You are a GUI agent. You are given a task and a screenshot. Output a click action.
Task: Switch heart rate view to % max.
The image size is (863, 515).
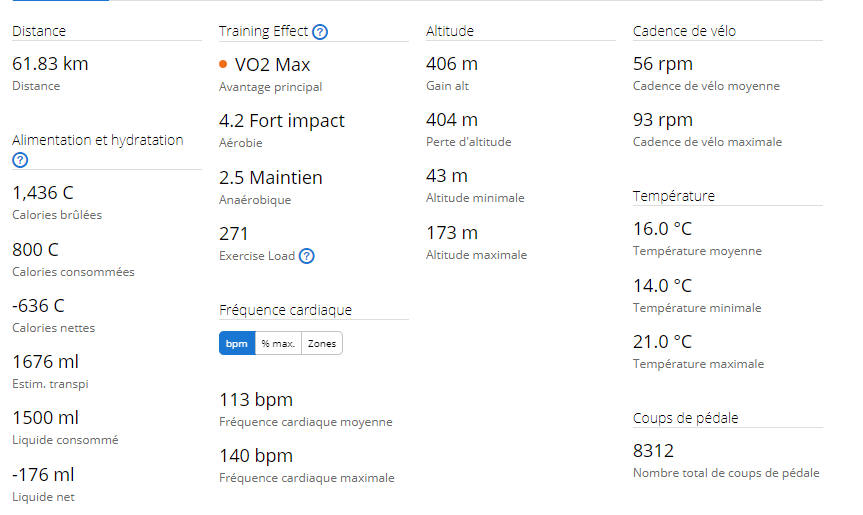click(278, 343)
